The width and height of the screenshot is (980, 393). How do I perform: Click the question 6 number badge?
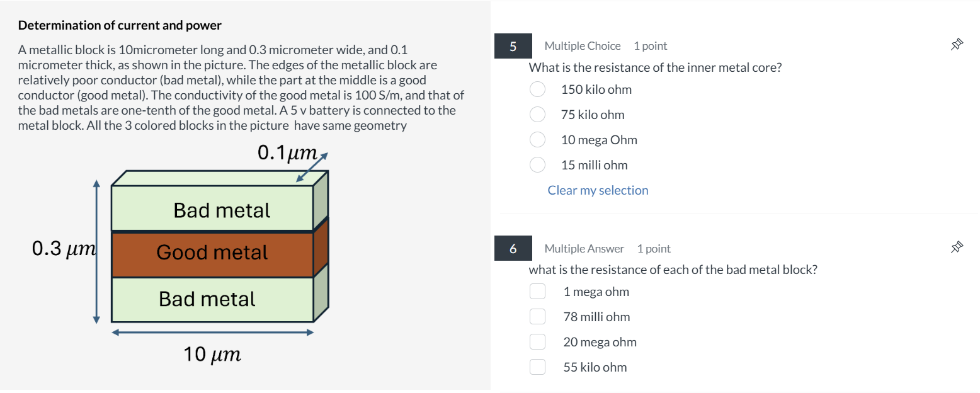pos(513,248)
